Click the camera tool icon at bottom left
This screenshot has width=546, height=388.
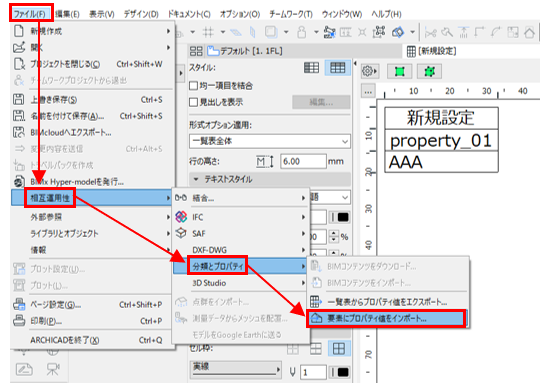coord(53,369)
